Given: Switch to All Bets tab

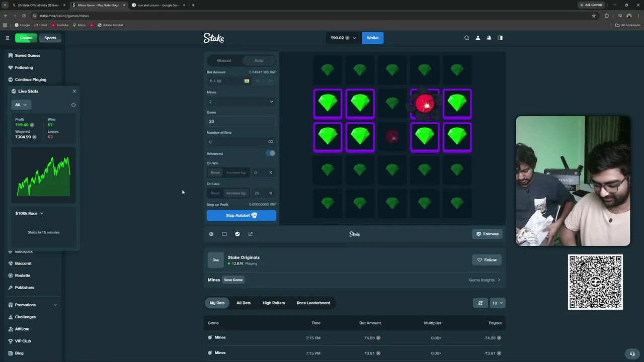Looking at the screenshot, I should tap(244, 303).
